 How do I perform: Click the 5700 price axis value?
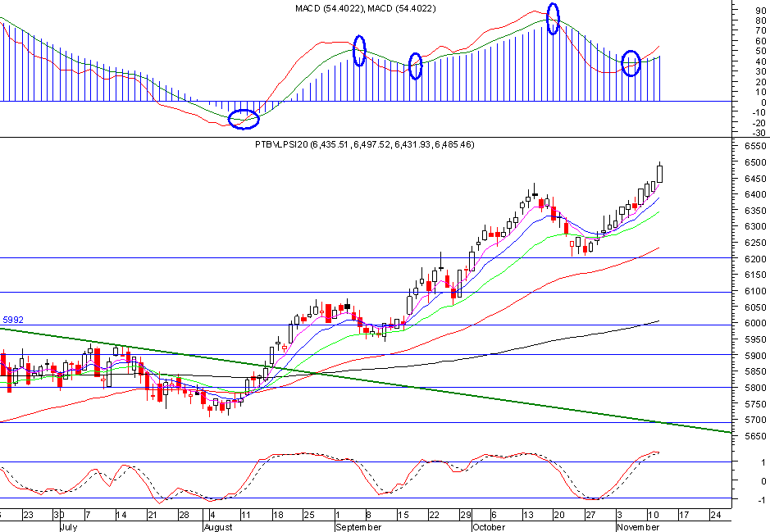[755, 420]
